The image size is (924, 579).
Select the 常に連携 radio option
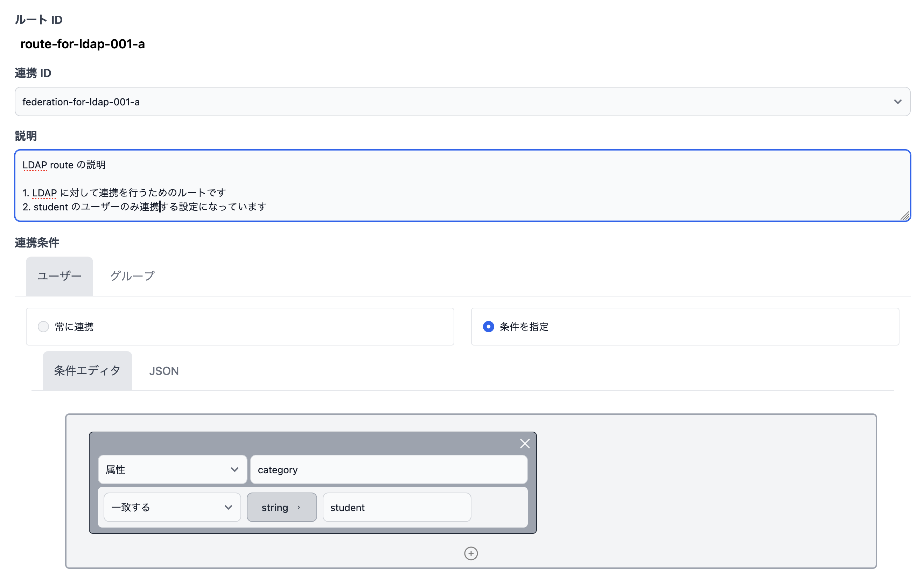click(x=43, y=327)
